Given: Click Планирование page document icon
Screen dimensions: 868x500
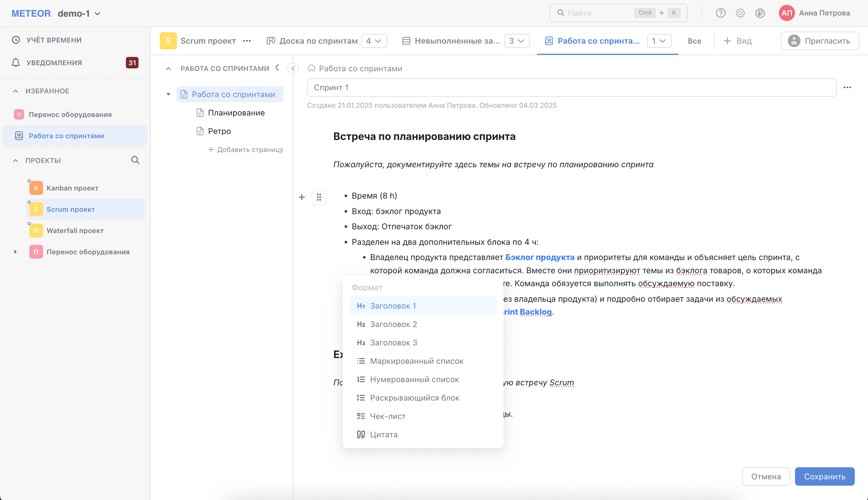Looking at the screenshot, I should pos(200,113).
